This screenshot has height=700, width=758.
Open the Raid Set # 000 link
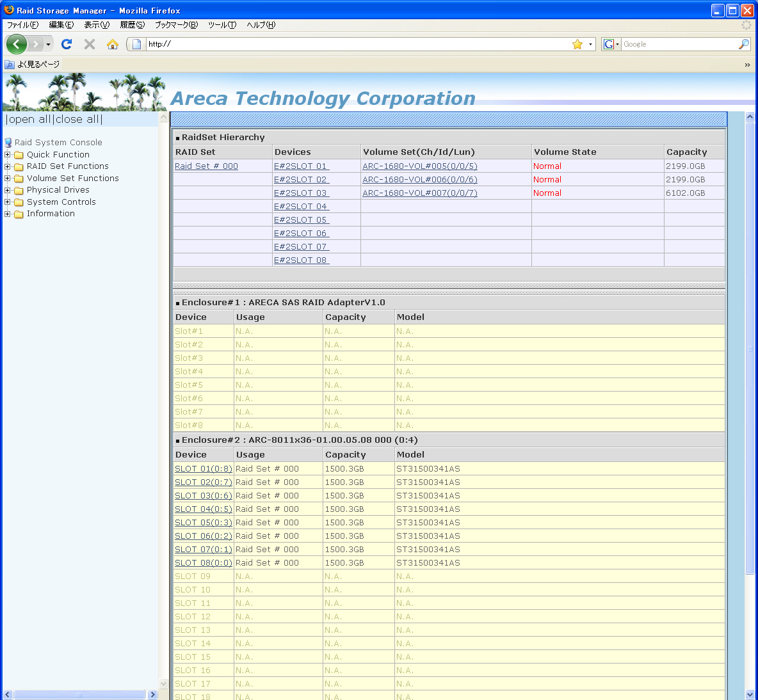click(206, 166)
